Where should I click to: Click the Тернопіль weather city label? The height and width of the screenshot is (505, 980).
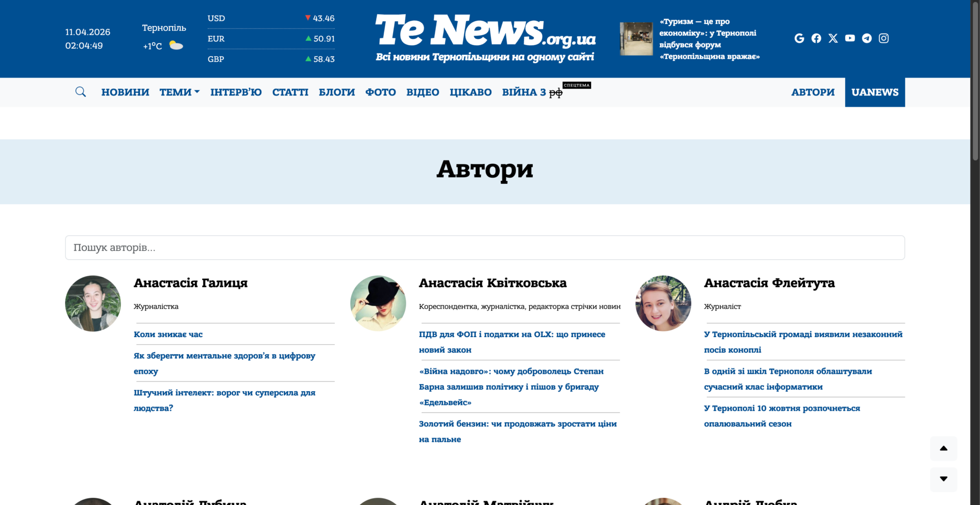coord(164,28)
